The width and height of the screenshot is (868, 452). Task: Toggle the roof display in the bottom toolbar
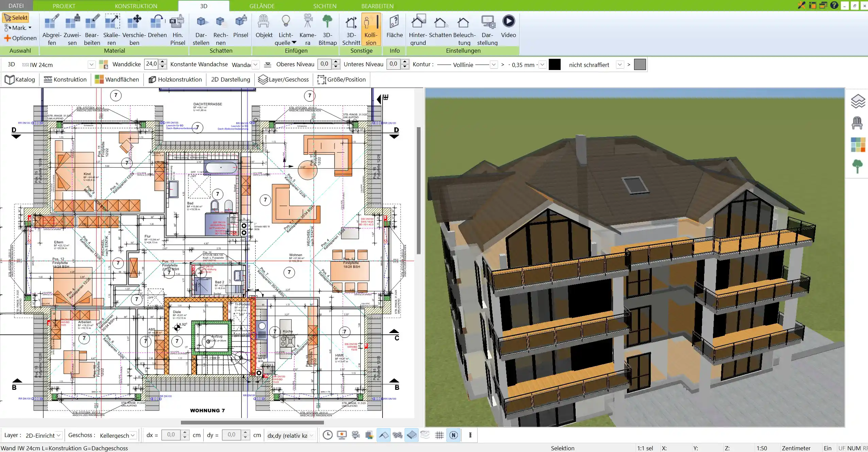[384, 435]
